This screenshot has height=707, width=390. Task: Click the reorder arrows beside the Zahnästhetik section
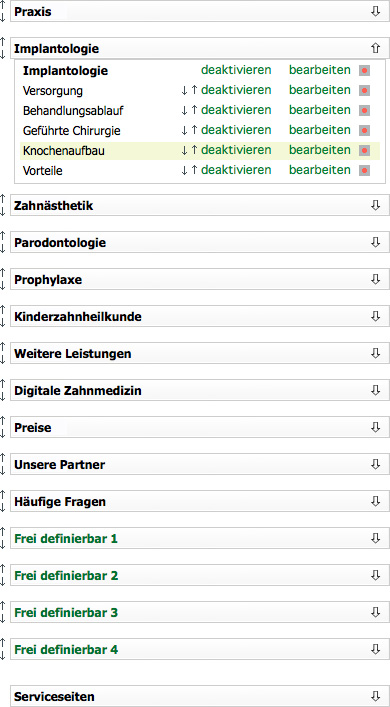pos(2,205)
